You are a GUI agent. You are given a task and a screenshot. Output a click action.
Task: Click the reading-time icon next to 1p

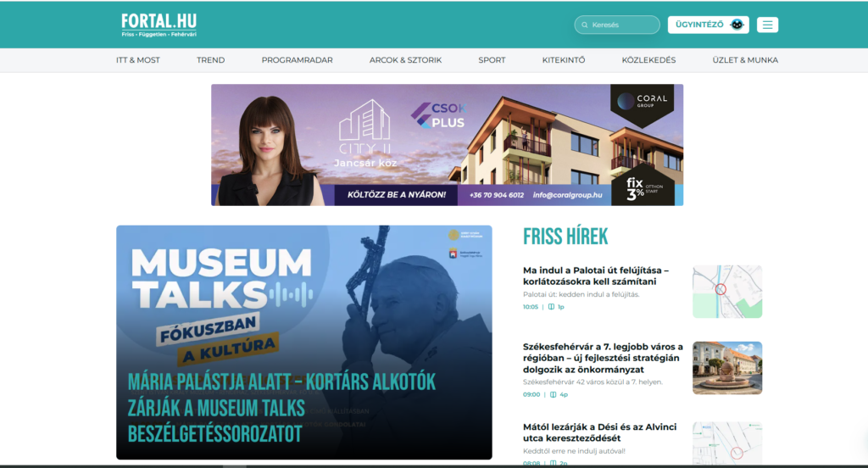pyautogui.click(x=551, y=307)
